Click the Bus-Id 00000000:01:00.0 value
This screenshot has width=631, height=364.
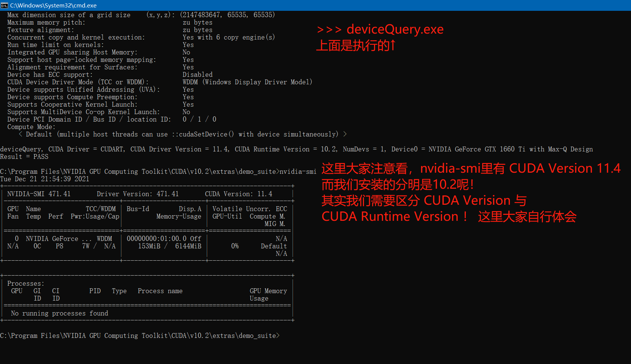point(157,239)
